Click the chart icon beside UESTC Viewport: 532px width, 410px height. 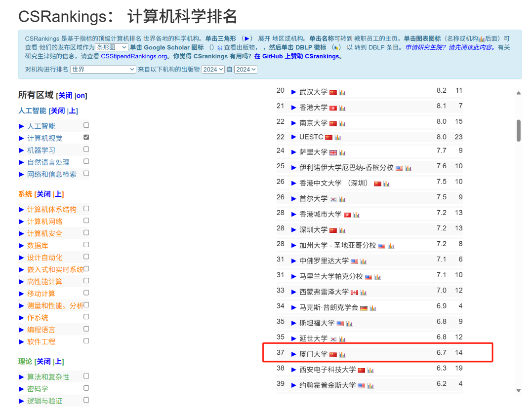(x=338, y=138)
